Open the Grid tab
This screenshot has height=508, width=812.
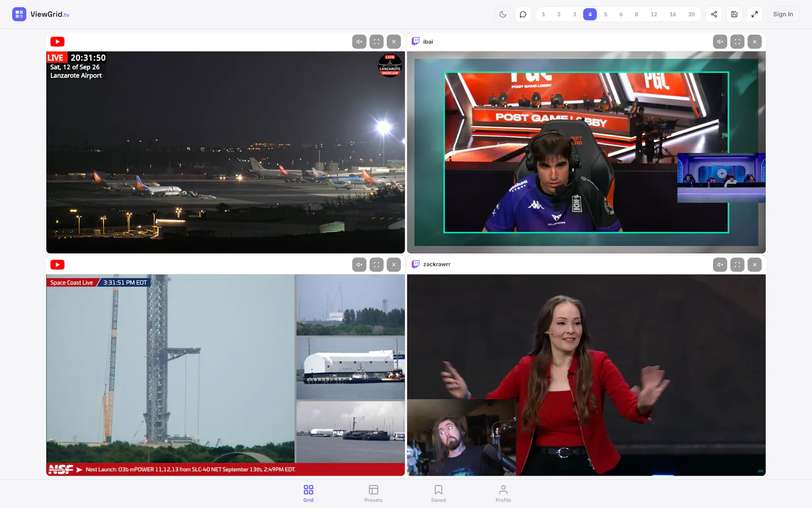pyautogui.click(x=309, y=493)
